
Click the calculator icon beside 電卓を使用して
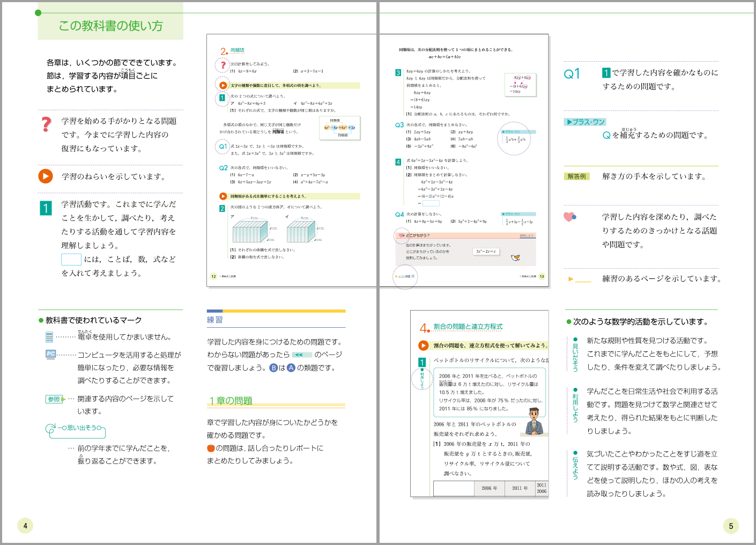tap(49, 337)
